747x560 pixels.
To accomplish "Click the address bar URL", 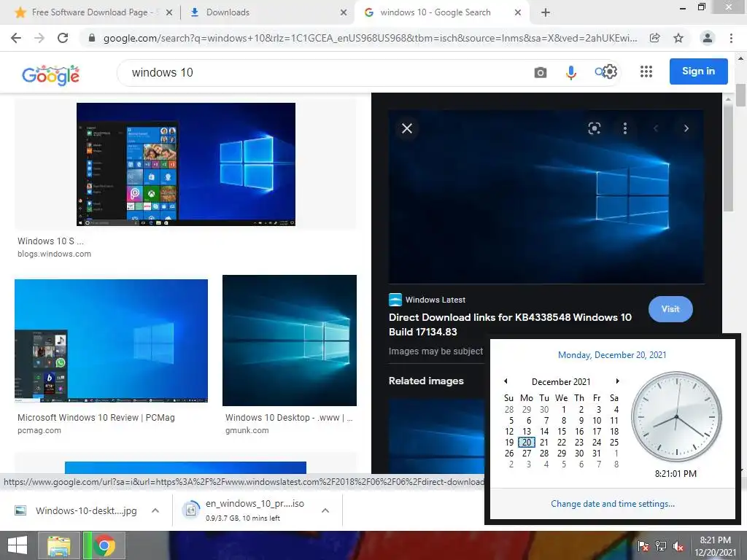I will tap(370, 38).
